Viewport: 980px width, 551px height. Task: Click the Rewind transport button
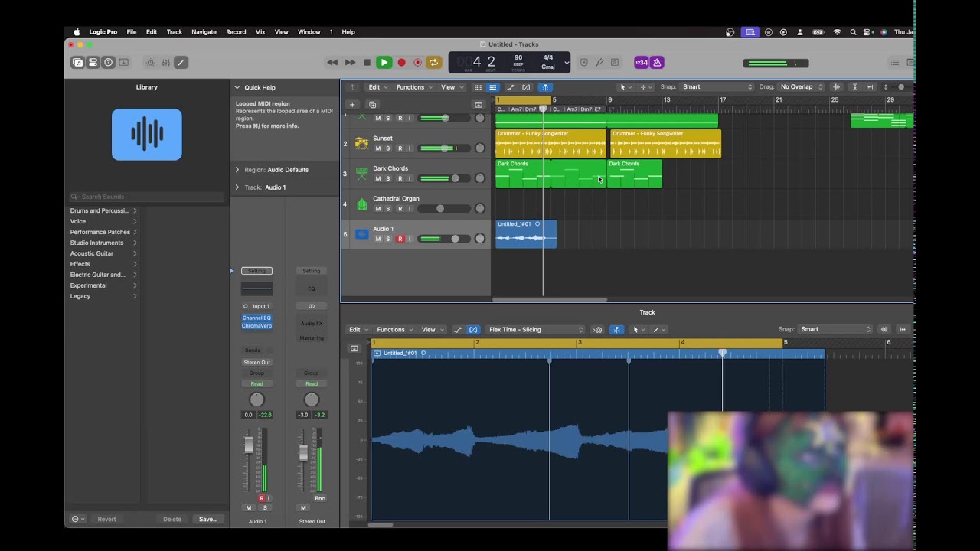[332, 63]
